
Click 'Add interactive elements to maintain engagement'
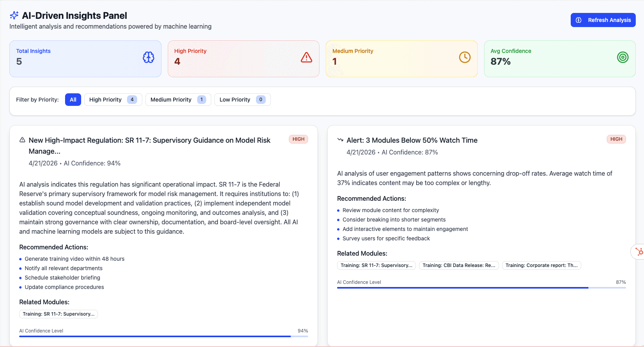405,229
